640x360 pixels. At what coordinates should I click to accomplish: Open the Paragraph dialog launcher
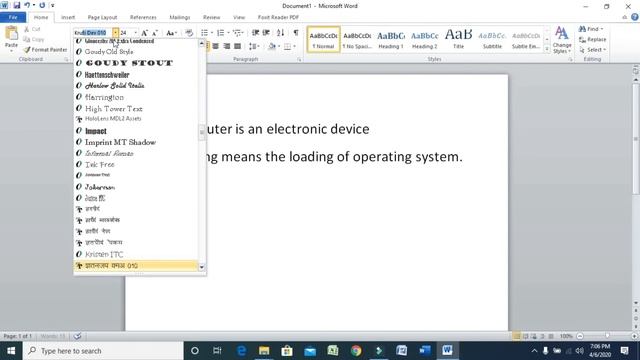(x=299, y=60)
